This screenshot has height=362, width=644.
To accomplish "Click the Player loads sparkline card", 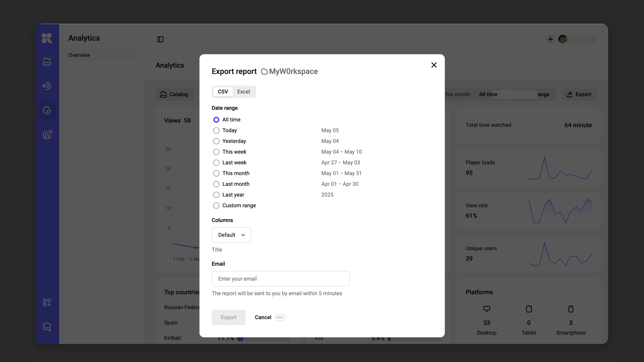I will coord(528,168).
